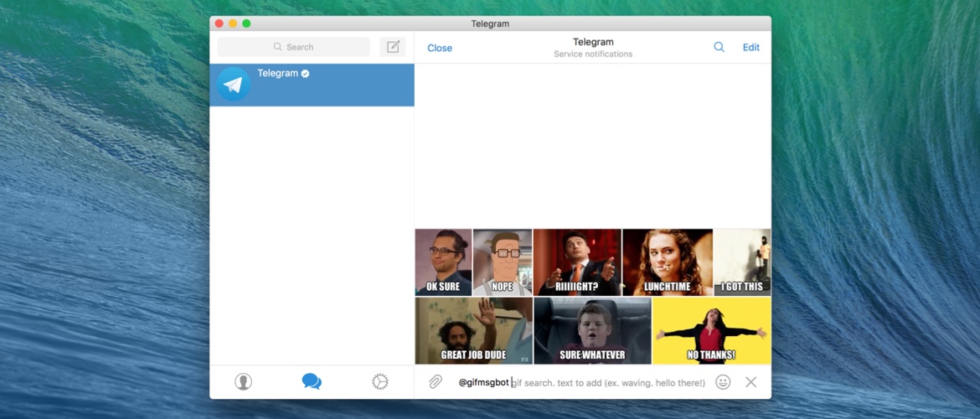Click the compose new message icon

393,47
